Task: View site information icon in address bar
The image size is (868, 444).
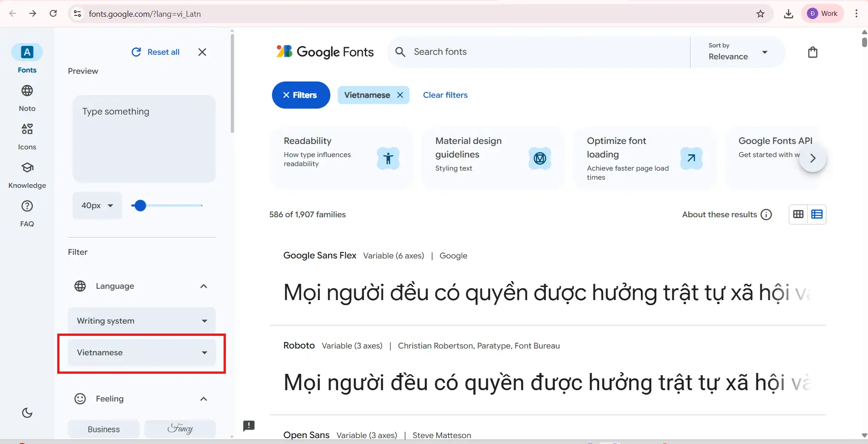Action: [x=77, y=14]
